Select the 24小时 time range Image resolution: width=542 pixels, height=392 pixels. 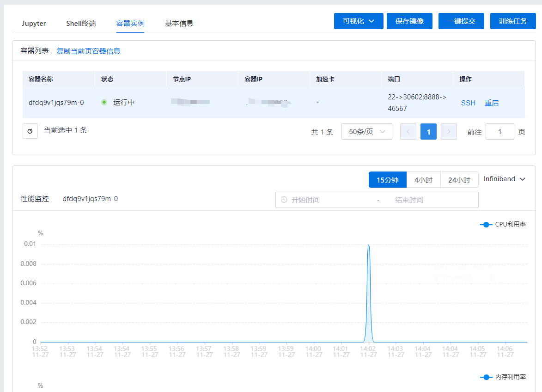pos(459,180)
